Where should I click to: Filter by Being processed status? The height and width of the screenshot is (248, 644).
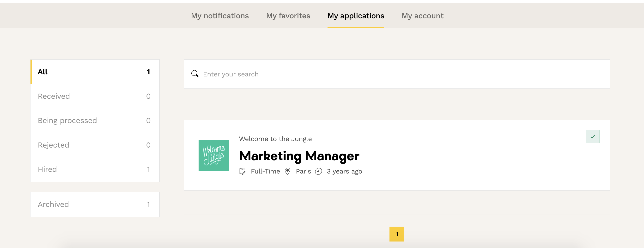[95, 121]
